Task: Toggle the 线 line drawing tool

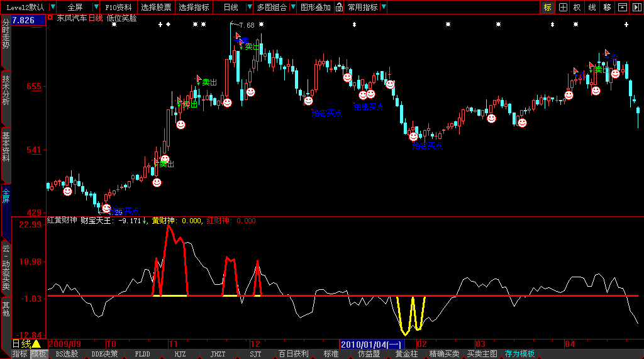Action: click(x=592, y=8)
